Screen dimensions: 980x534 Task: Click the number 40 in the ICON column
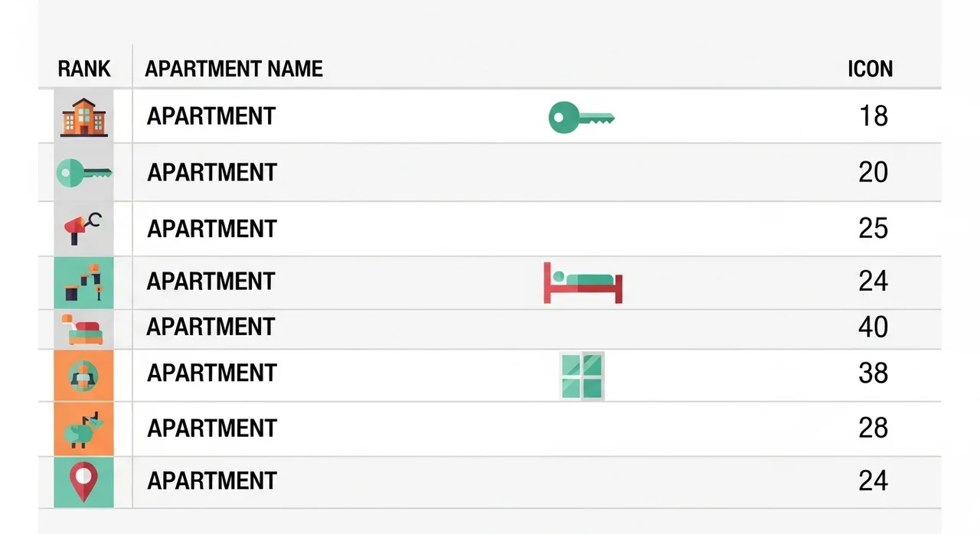point(873,327)
